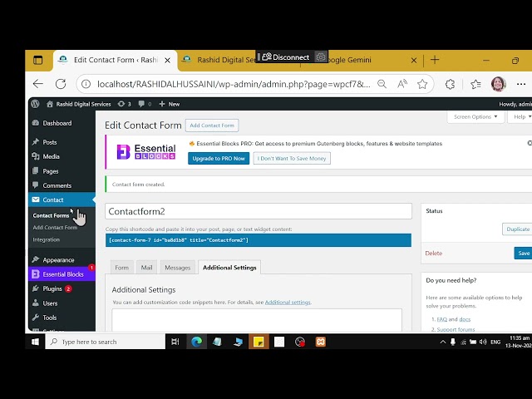Open the favorites list icon
Image resolution: width=532 pixels, height=399 pixels.
pos(475,84)
